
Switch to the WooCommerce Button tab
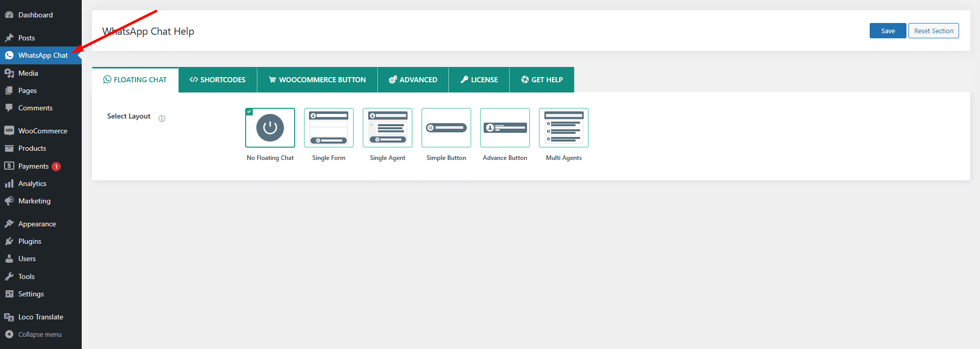tap(317, 80)
